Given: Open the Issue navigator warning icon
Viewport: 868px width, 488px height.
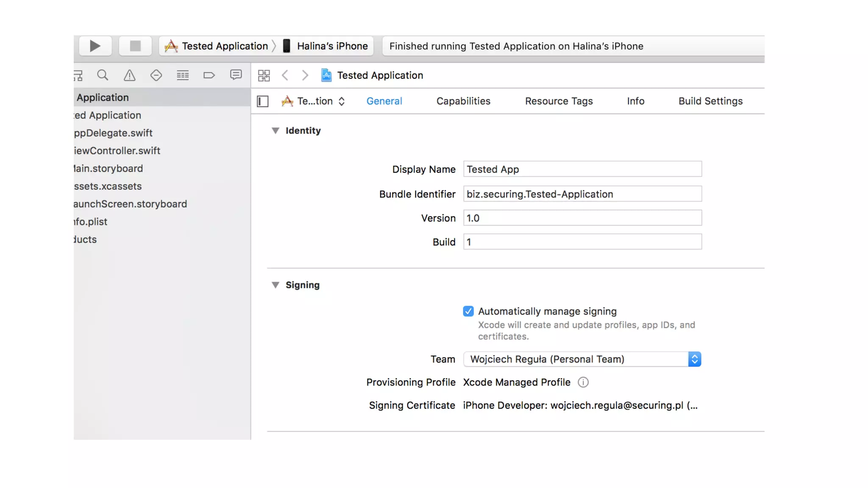Looking at the screenshot, I should click(129, 75).
